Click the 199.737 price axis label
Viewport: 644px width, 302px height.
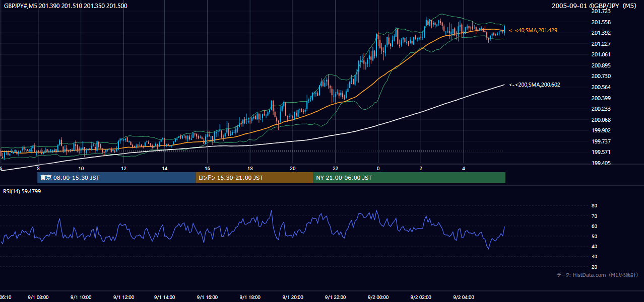pos(601,141)
